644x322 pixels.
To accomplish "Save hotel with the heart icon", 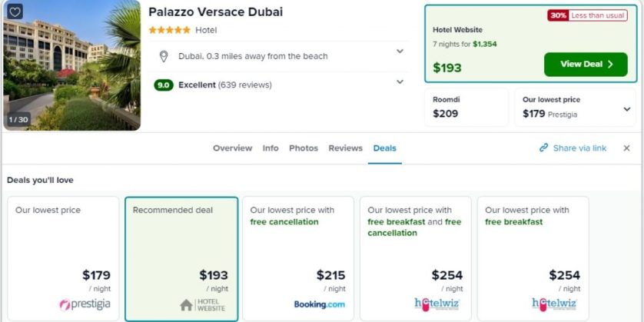I will [15, 12].
